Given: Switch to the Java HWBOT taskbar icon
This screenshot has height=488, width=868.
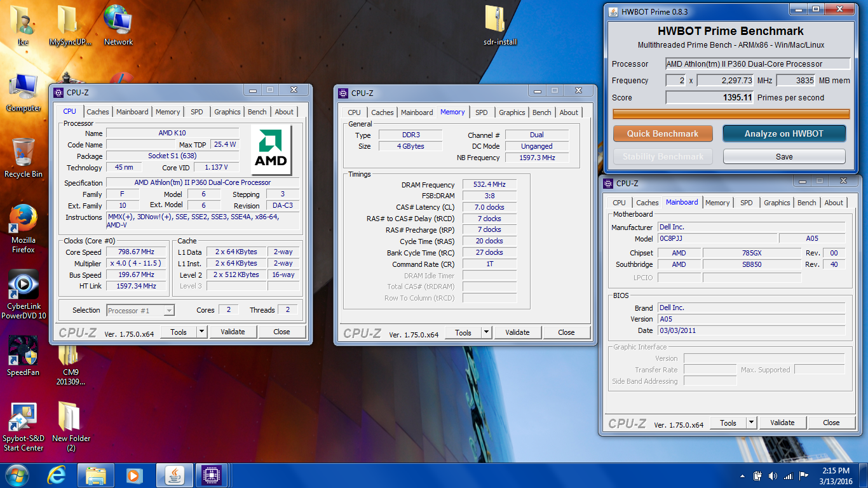Looking at the screenshot, I should pyautogui.click(x=173, y=475).
